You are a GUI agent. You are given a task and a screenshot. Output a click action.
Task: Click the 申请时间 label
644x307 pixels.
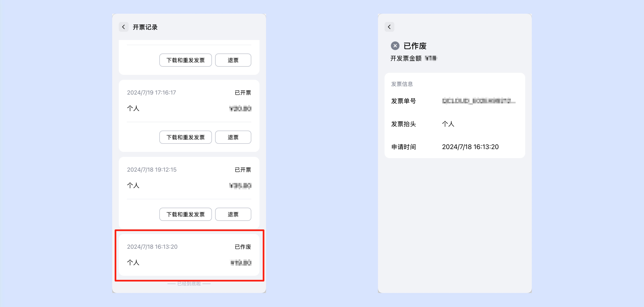[404, 147]
